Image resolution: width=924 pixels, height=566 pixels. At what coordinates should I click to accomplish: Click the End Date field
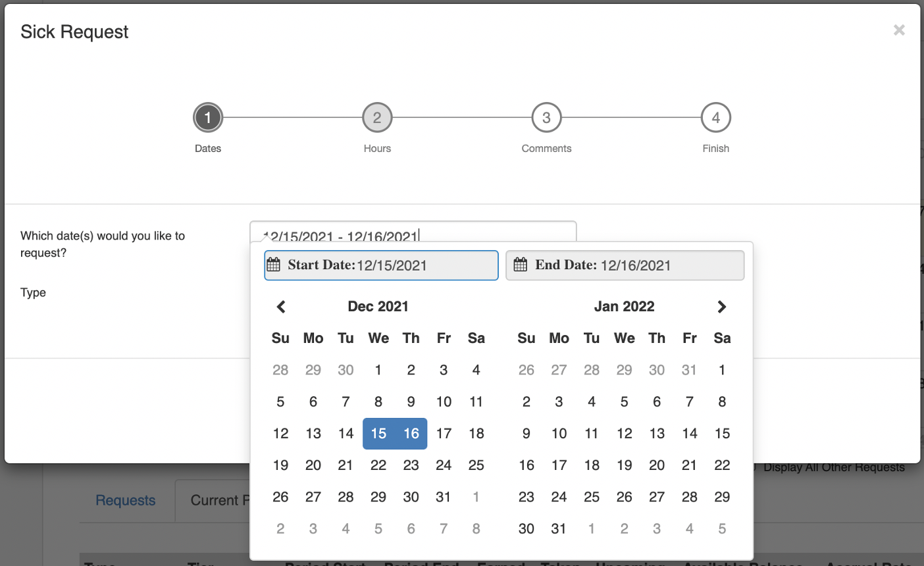(x=635, y=265)
